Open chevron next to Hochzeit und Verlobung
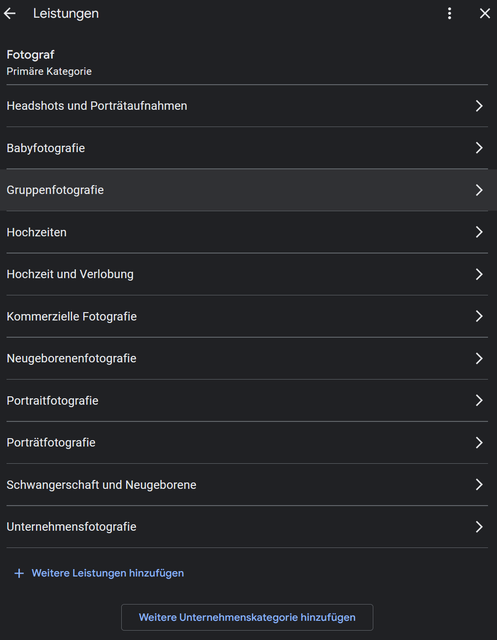This screenshot has height=640, width=497. [x=479, y=274]
